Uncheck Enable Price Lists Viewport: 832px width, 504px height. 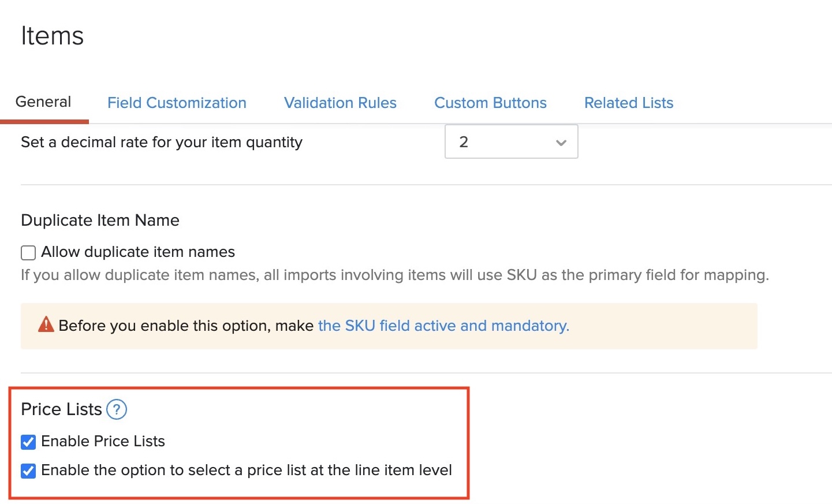[x=28, y=442]
